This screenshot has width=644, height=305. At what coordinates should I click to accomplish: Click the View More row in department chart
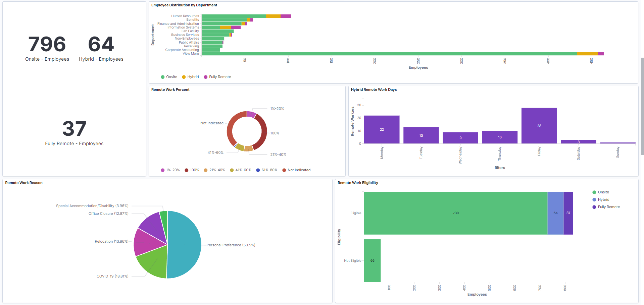point(191,53)
